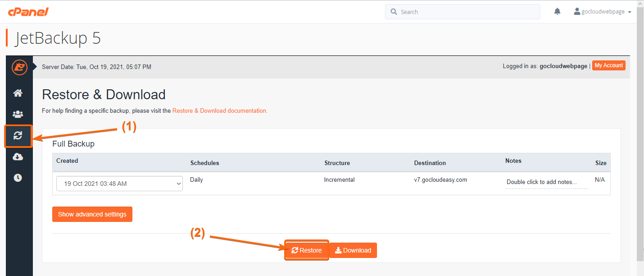The image size is (644, 276).
Task: Select the N/A size cell
Action: coord(600,179)
